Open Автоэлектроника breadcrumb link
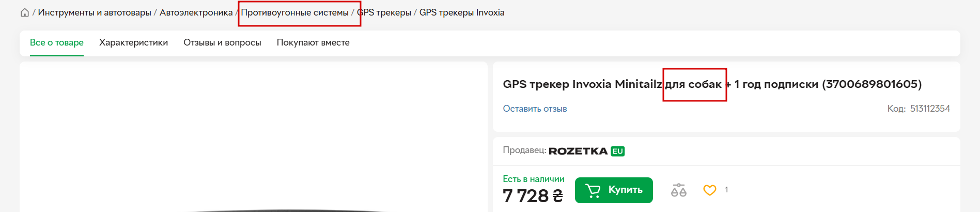Image resolution: width=980 pixels, height=212 pixels. pos(196,12)
